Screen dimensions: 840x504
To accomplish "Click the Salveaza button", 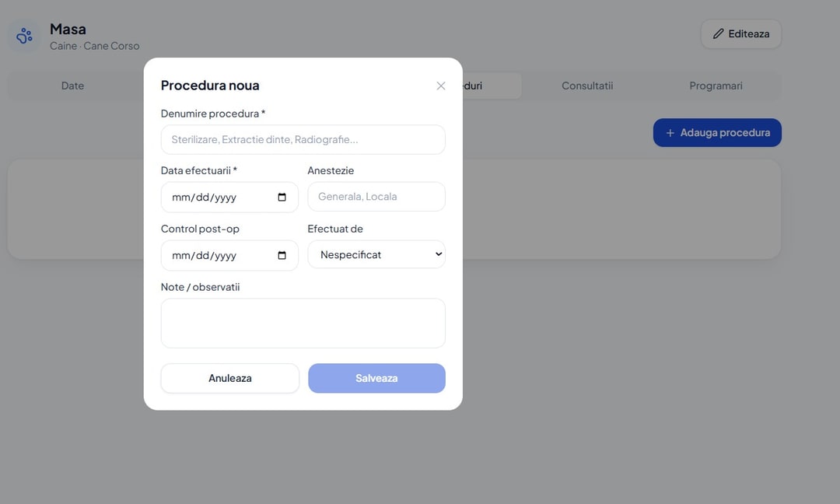I will coord(376,378).
